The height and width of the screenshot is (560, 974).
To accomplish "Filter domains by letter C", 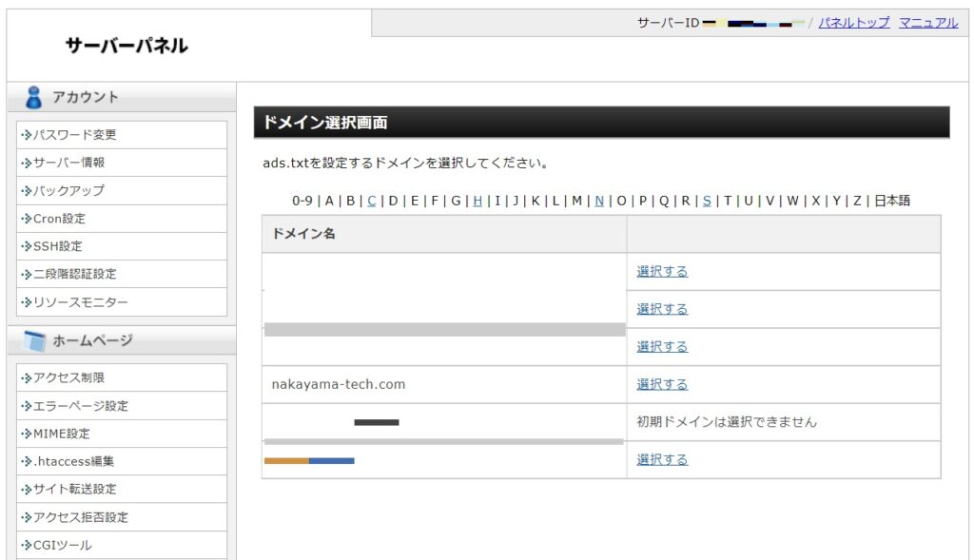I will pos(372,201).
